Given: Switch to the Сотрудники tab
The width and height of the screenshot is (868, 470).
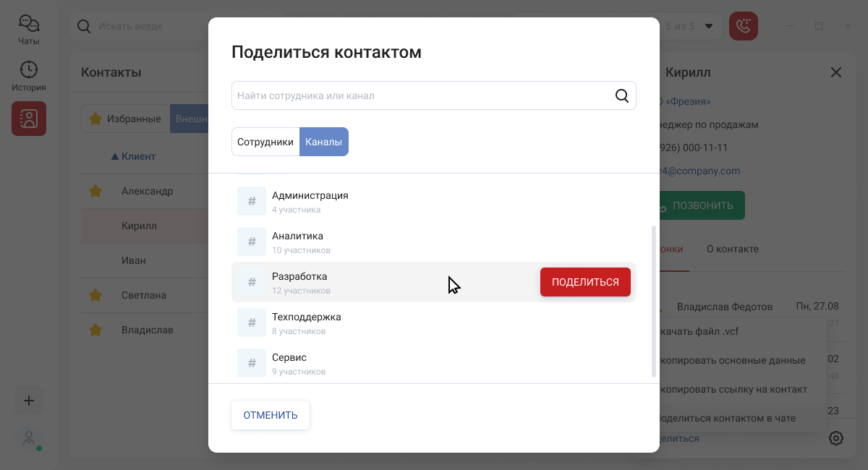Looking at the screenshot, I should (265, 142).
